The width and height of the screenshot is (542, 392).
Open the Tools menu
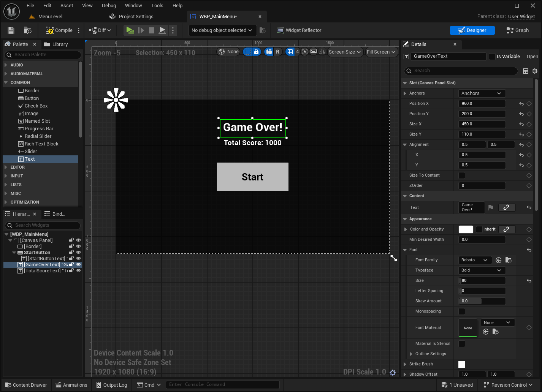(157, 5)
